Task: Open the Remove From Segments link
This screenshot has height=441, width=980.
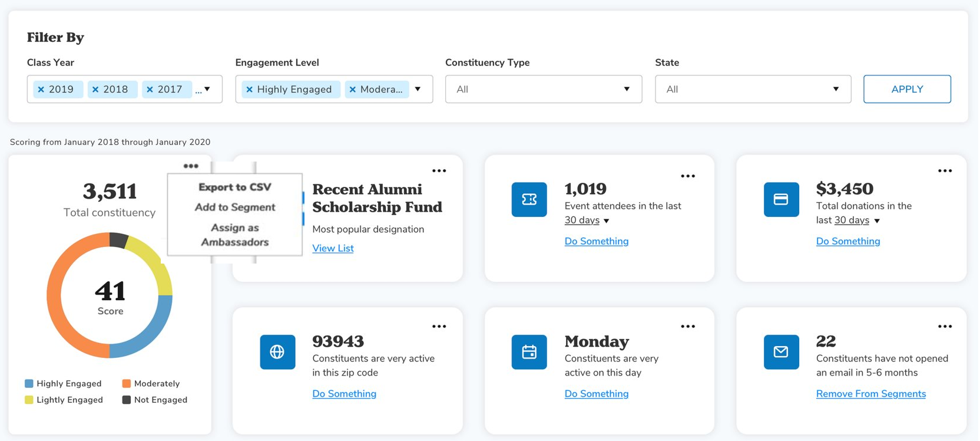Action: point(870,394)
